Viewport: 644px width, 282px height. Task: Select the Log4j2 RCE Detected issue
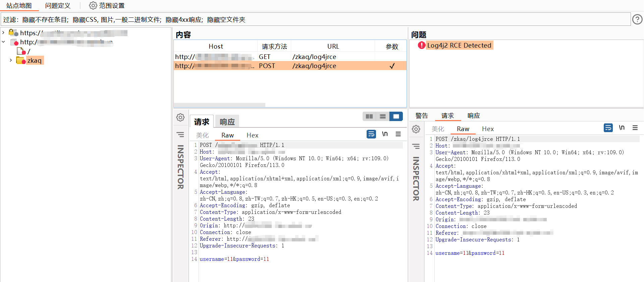459,45
